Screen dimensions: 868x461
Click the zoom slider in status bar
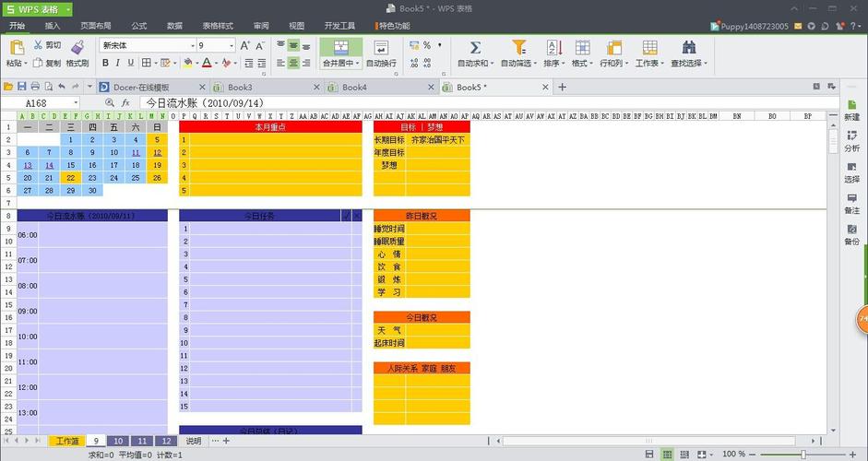(x=803, y=455)
